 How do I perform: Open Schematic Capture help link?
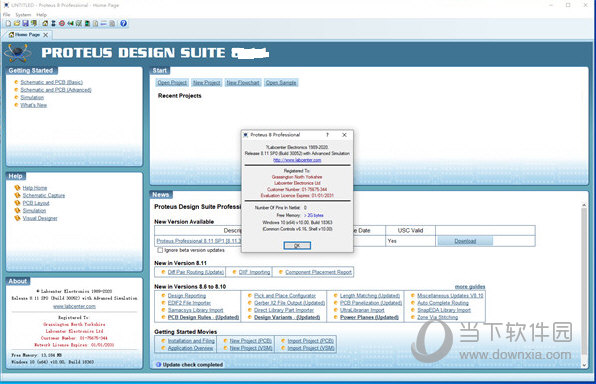click(44, 195)
